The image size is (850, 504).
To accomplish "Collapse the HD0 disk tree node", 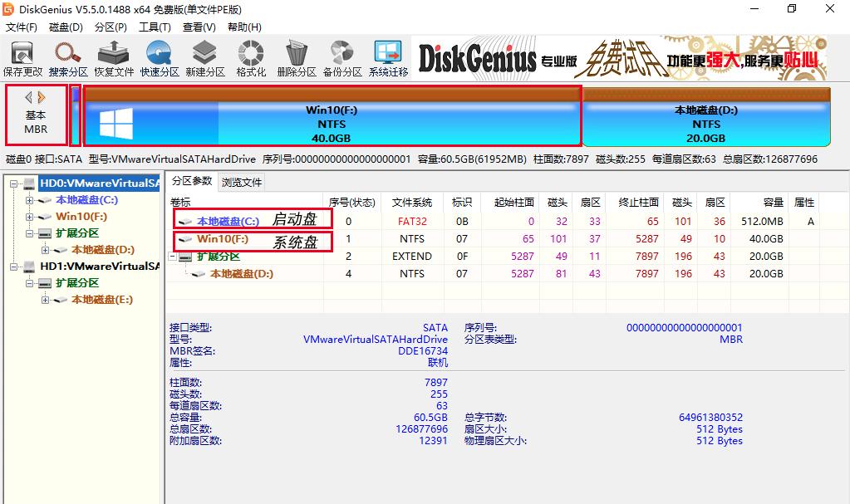I will pyautogui.click(x=13, y=183).
